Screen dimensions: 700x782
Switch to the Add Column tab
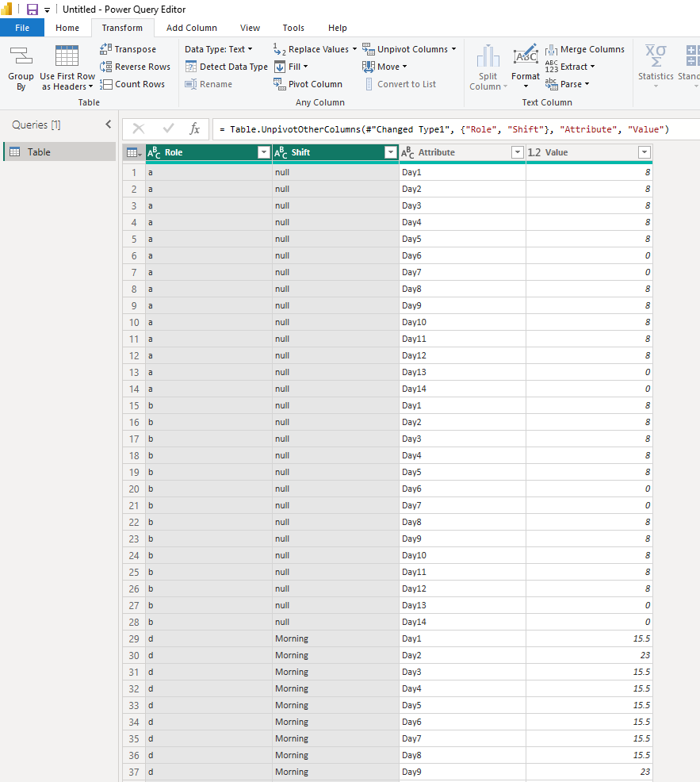(x=192, y=28)
